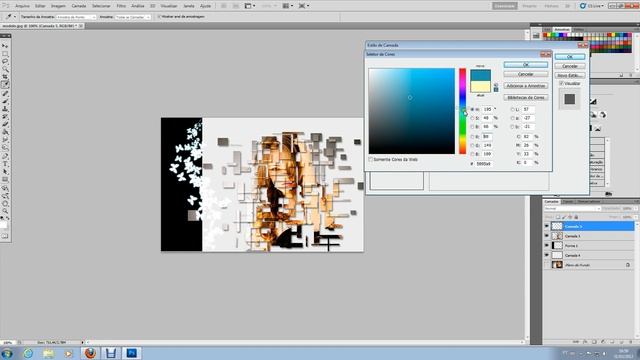Select the Horizontal Type tool

(5, 164)
